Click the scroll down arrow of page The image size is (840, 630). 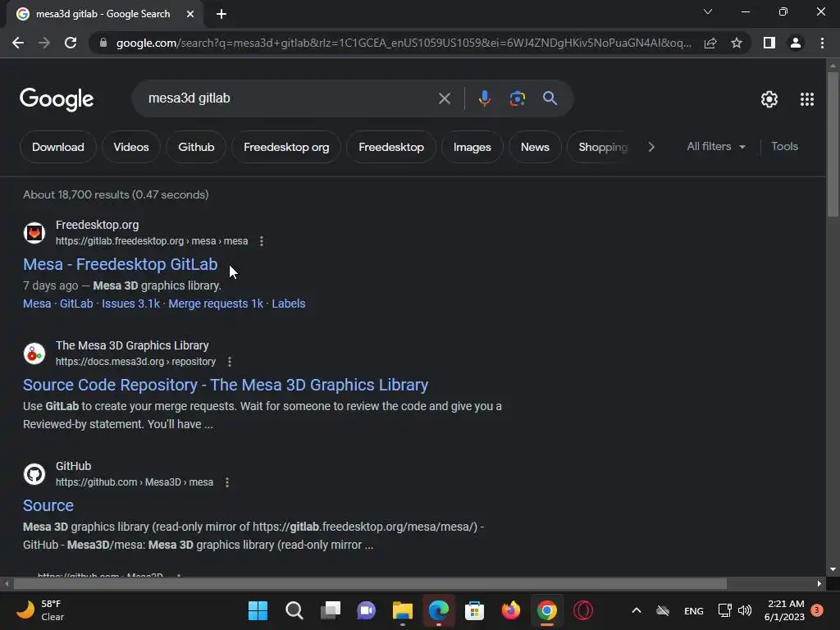tap(833, 569)
